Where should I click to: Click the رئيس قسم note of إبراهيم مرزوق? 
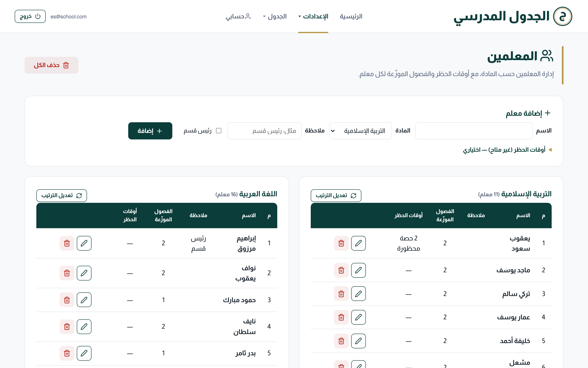(198, 243)
